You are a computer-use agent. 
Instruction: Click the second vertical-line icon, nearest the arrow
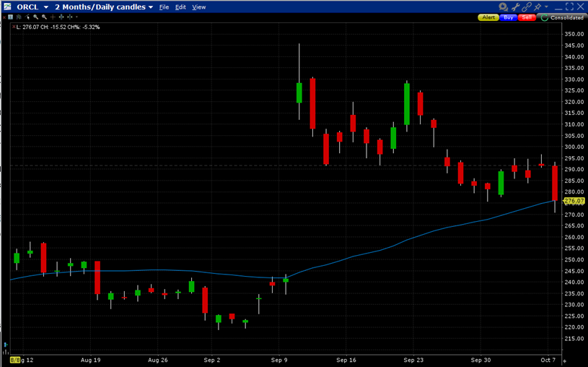70,17
